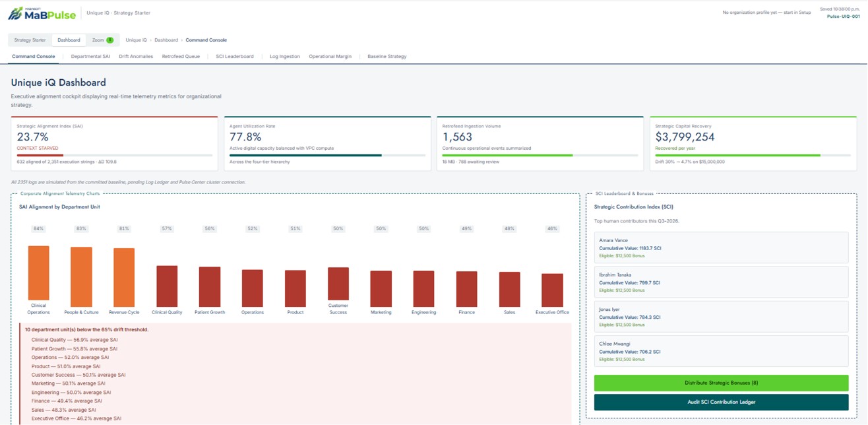
Task: Open the Jonas Iyer contributor card
Action: pyautogui.click(x=721, y=317)
